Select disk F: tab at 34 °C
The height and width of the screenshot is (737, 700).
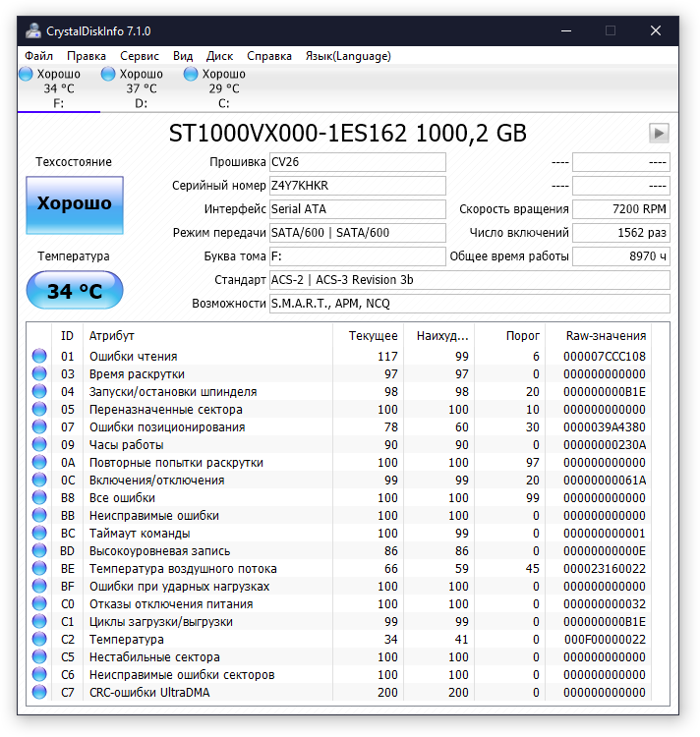(58, 88)
